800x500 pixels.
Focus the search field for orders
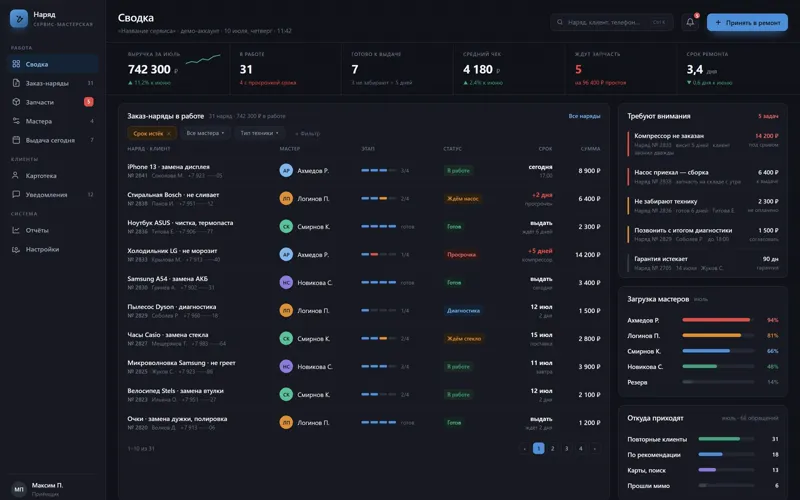coord(611,22)
